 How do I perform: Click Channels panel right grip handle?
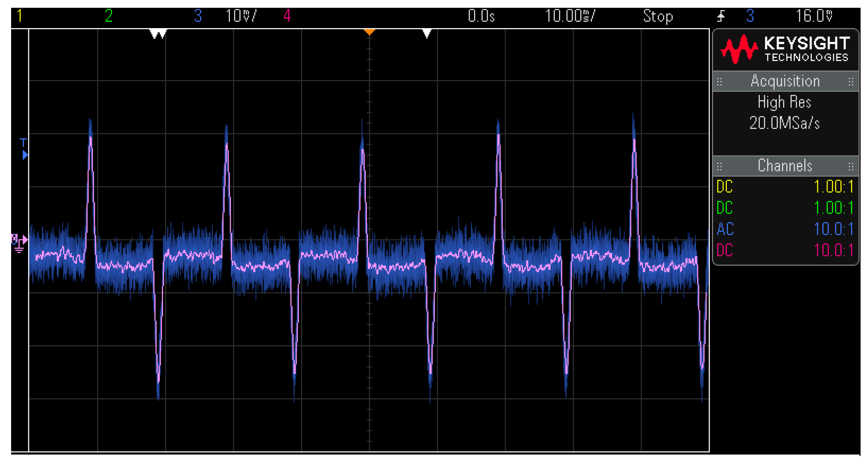point(851,166)
